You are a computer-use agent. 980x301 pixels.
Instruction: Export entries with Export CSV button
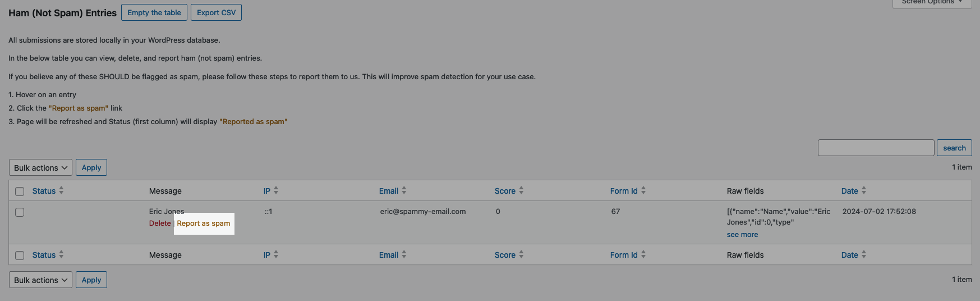(216, 12)
